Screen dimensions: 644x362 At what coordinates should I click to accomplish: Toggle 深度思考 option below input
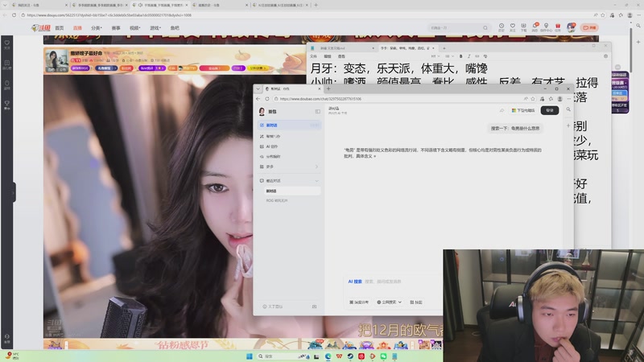coord(359,302)
